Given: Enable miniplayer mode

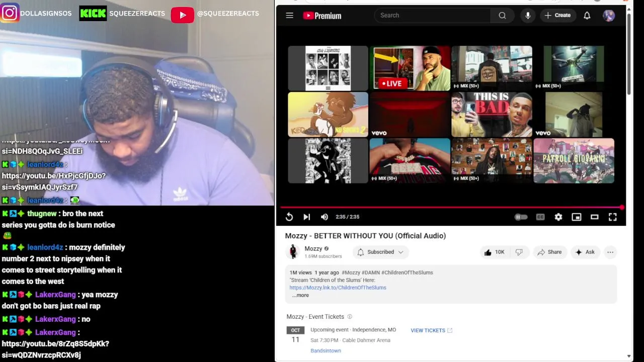Looking at the screenshot, I should [x=577, y=217].
